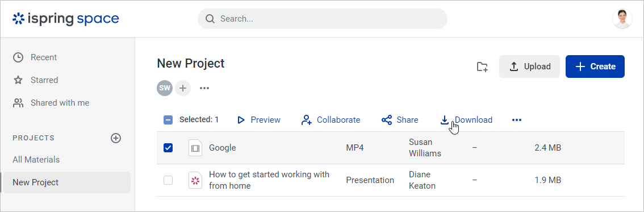This screenshot has height=212, width=644.
Task: Click the Share action
Action: tap(400, 120)
